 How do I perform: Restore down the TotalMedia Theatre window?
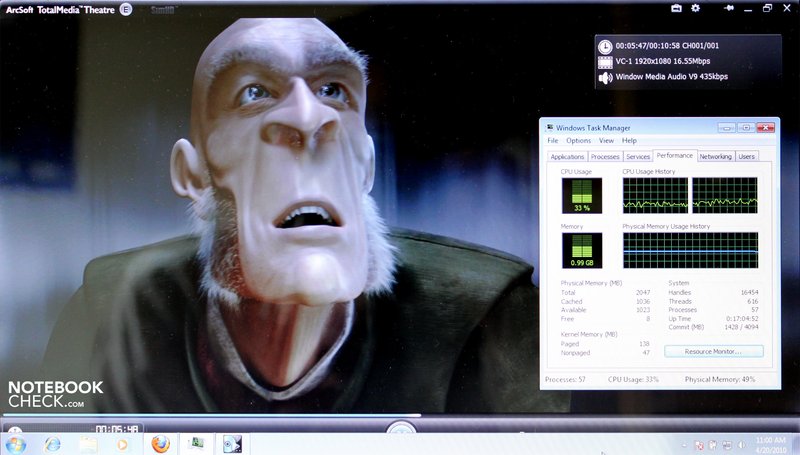point(767,8)
